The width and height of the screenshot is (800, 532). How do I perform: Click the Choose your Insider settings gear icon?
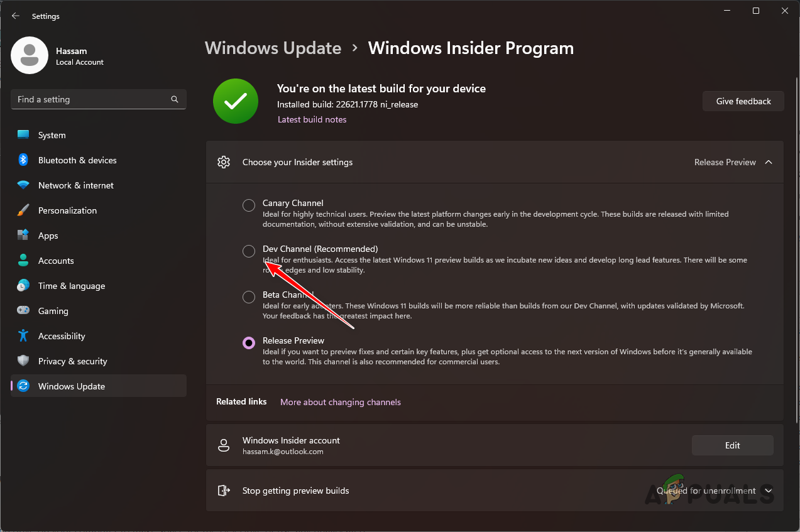coord(224,161)
